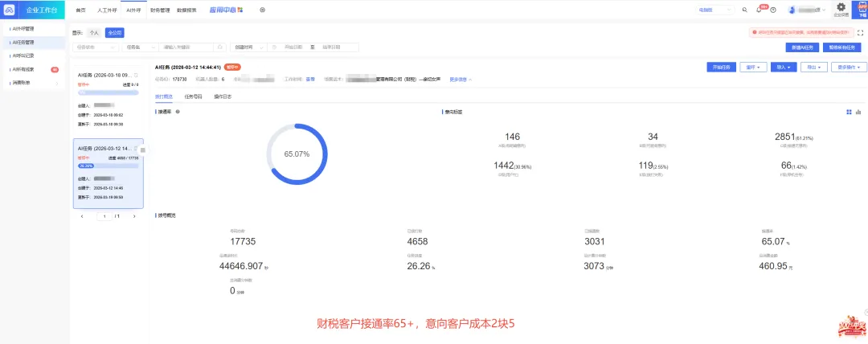
Task: Toggle fullscreen with the expand icon
Action: tap(860, 33)
